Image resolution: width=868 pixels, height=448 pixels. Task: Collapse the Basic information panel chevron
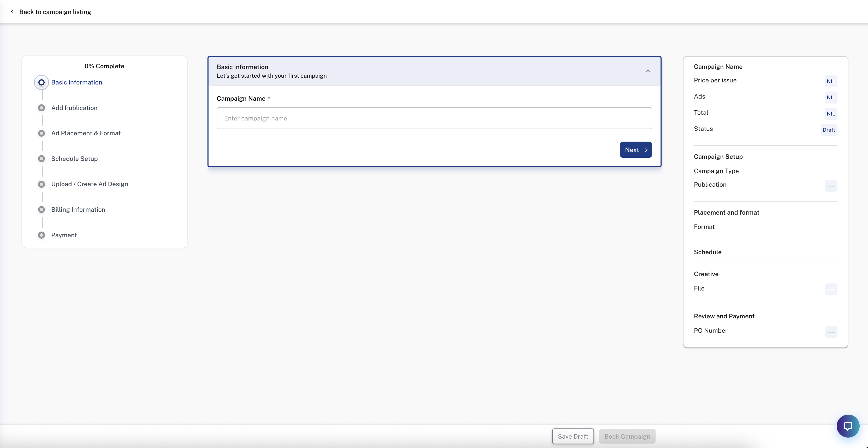tap(648, 71)
